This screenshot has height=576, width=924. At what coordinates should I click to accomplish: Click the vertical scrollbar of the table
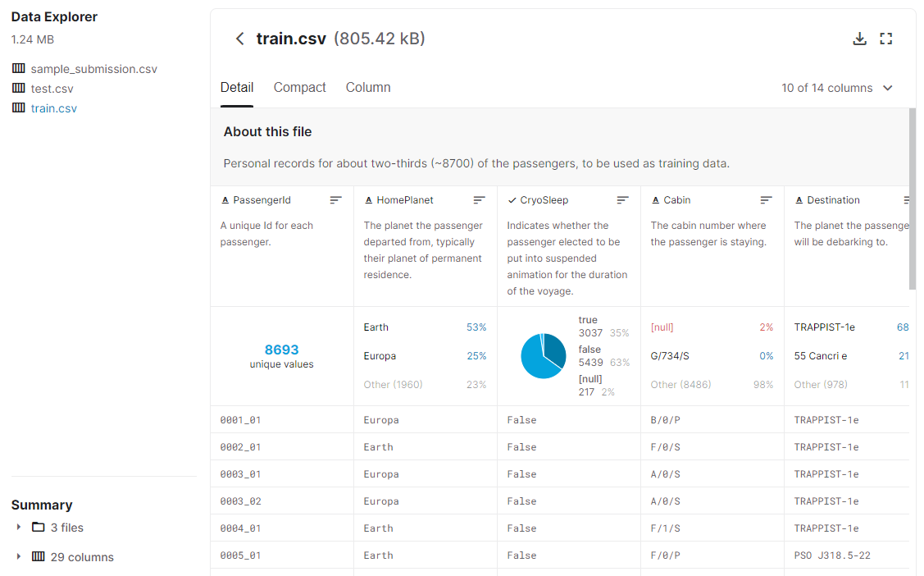[913, 199]
